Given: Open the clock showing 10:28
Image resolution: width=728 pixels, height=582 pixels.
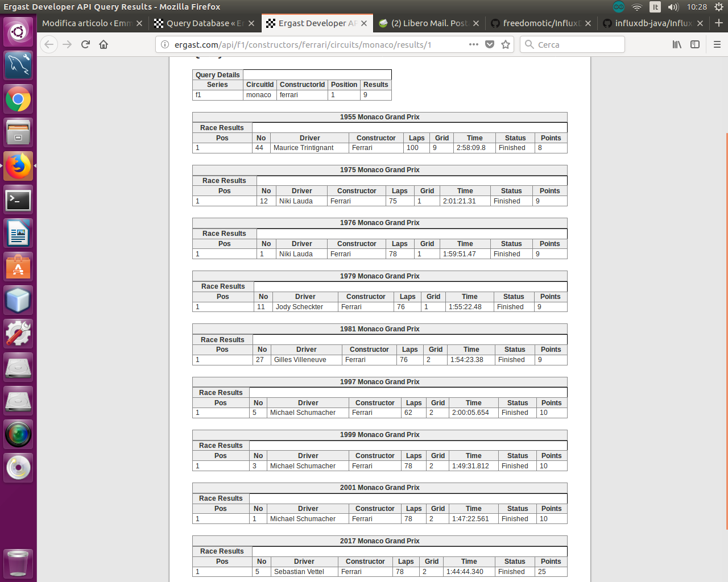Looking at the screenshot, I should click(x=697, y=7).
